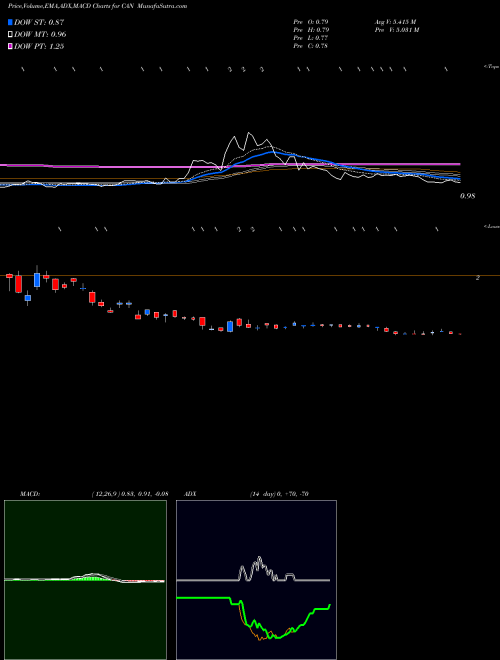This screenshot has width=500, height=660.
Task: Click inside the dark blue ADX chart panel
Action: pyautogui.click(x=256, y=580)
